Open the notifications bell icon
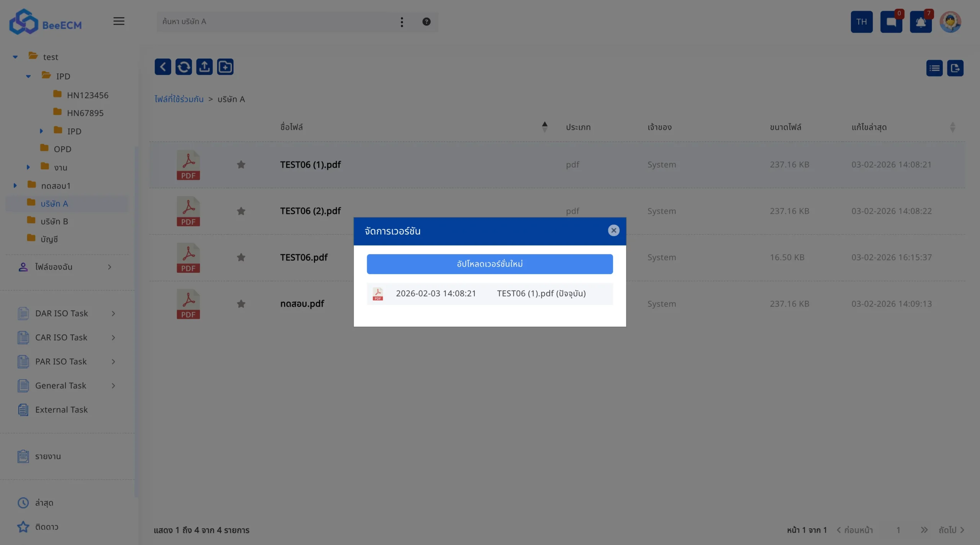The image size is (980, 545). point(920,22)
